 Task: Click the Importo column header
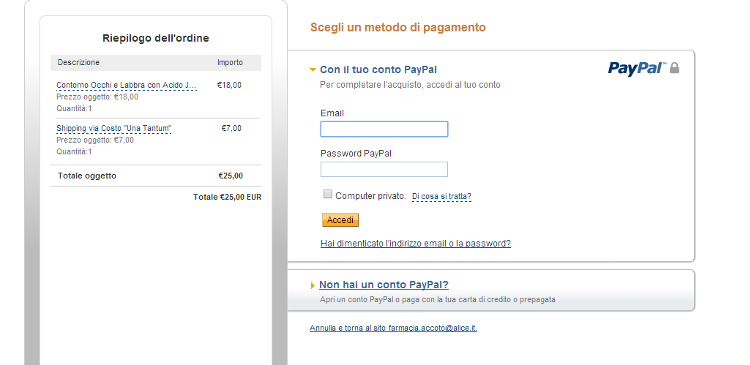click(230, 63)
